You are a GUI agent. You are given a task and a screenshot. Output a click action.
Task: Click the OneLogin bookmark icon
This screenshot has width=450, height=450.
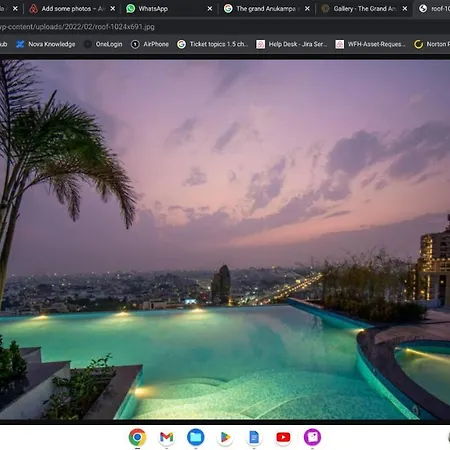[x=88, y=44]
